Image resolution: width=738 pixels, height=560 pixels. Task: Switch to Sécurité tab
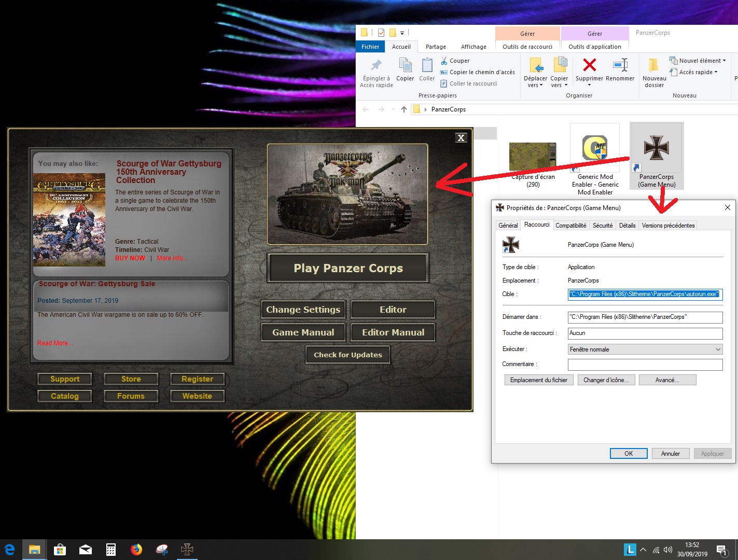[x=603, y=226]
